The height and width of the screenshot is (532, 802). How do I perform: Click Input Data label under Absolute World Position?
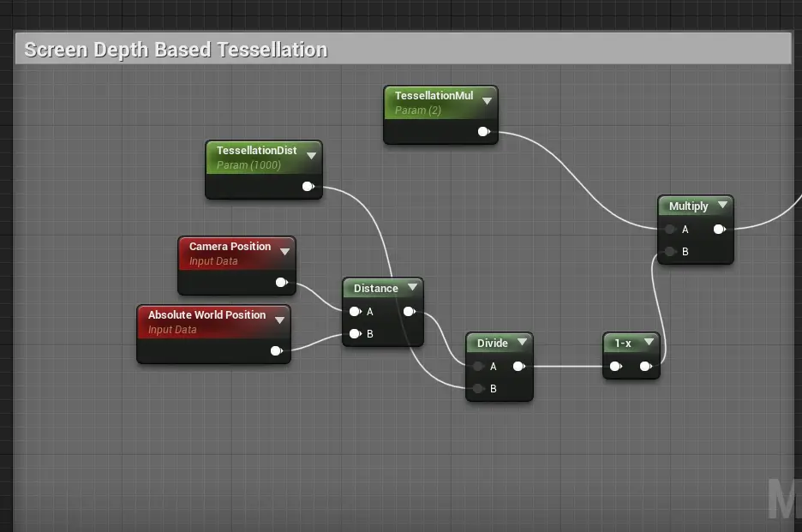(x=172, y=330)
